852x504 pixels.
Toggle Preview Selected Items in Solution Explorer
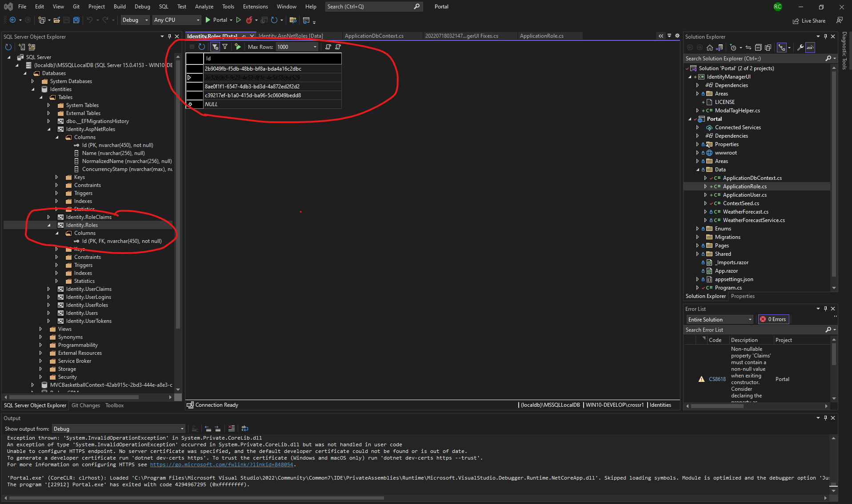(810, 48)
